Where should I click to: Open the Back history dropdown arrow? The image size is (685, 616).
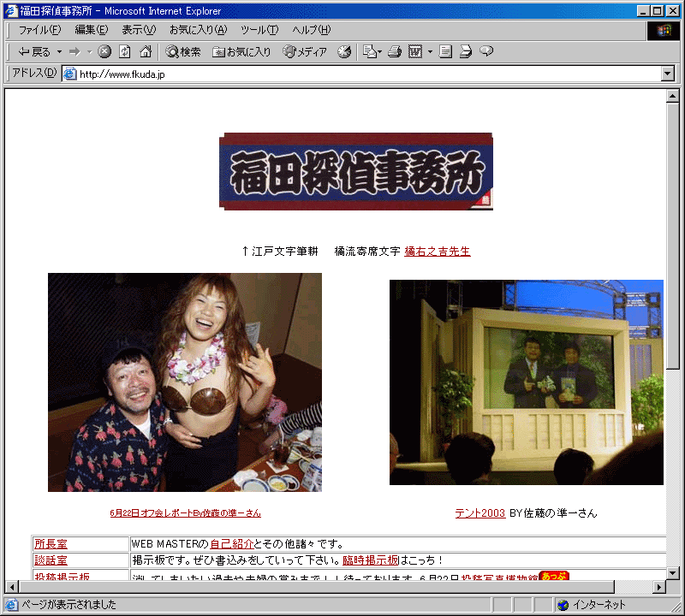click(x=59, y=52)
